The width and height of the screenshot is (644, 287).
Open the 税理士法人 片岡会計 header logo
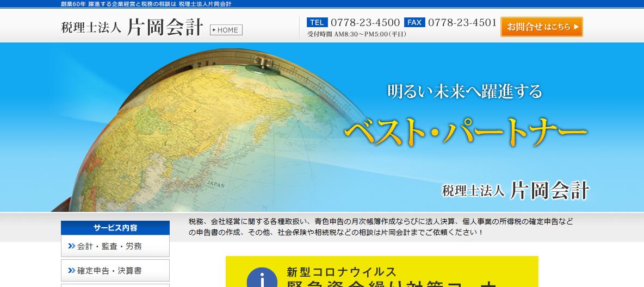pyautogui.click(x=132, y=28)
